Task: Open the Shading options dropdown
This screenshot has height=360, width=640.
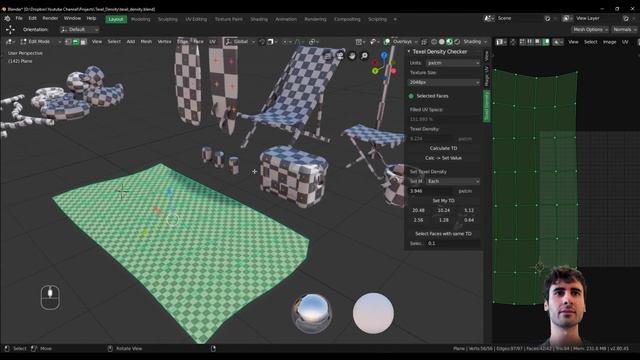Action: point(475,42)
